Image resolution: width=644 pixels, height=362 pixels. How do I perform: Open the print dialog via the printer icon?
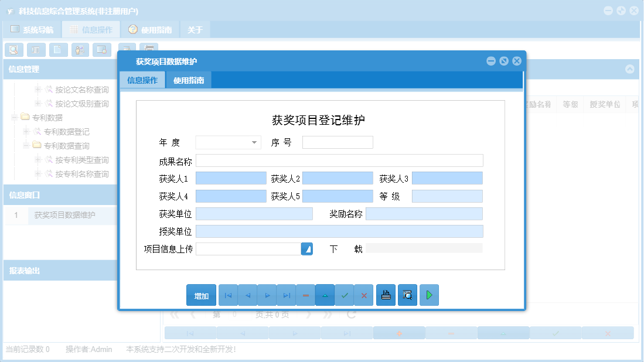coord(386,295)
